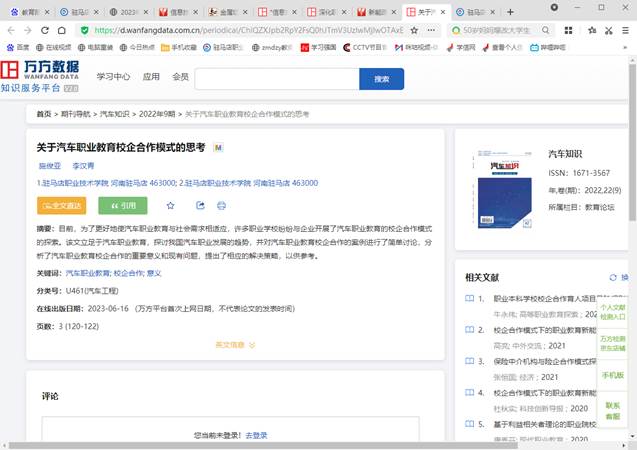Click the orange full-text access button
The image size is (637, 450).
tap(62, 206)
